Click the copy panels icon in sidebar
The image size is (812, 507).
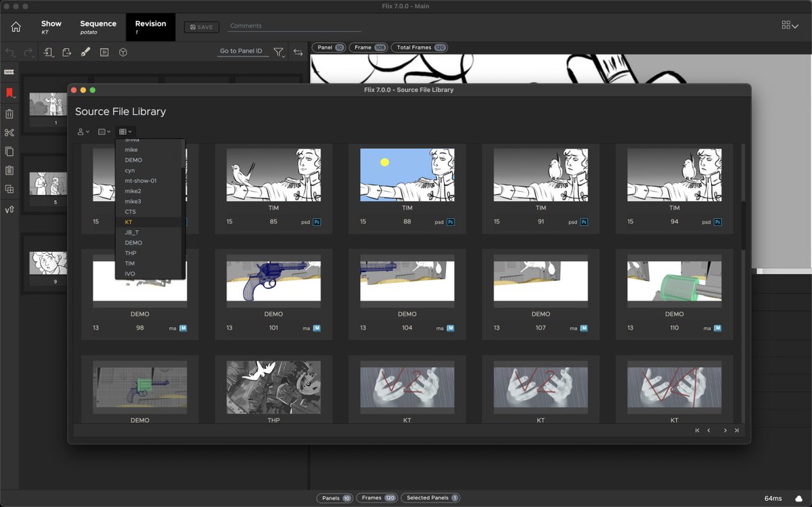[9, 152]
